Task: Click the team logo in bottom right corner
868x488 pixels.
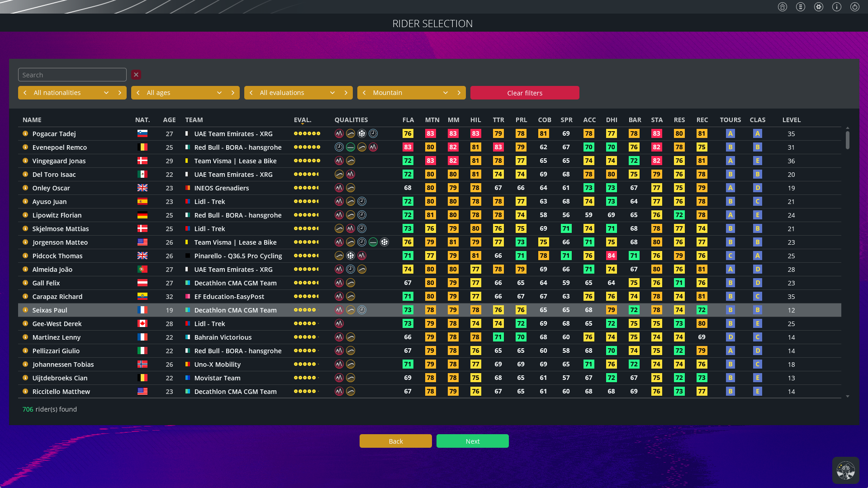Action: [x=845, y=470]
